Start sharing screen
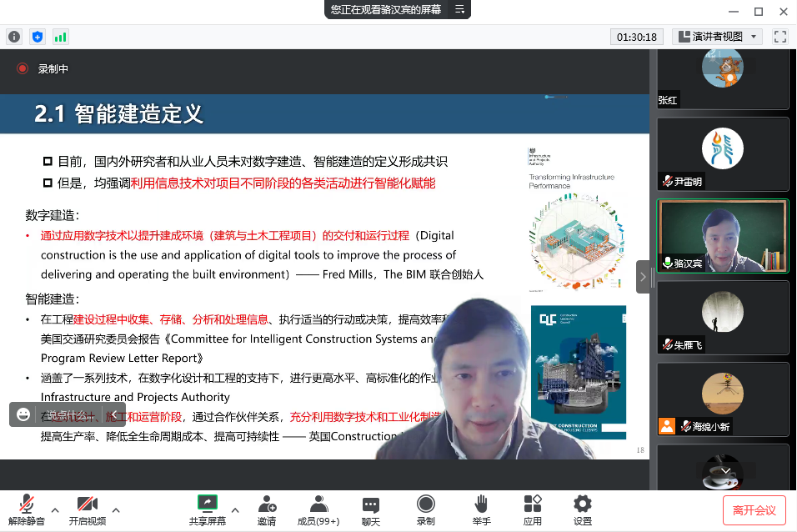This screenshot has height=532, width=797. 208,510
